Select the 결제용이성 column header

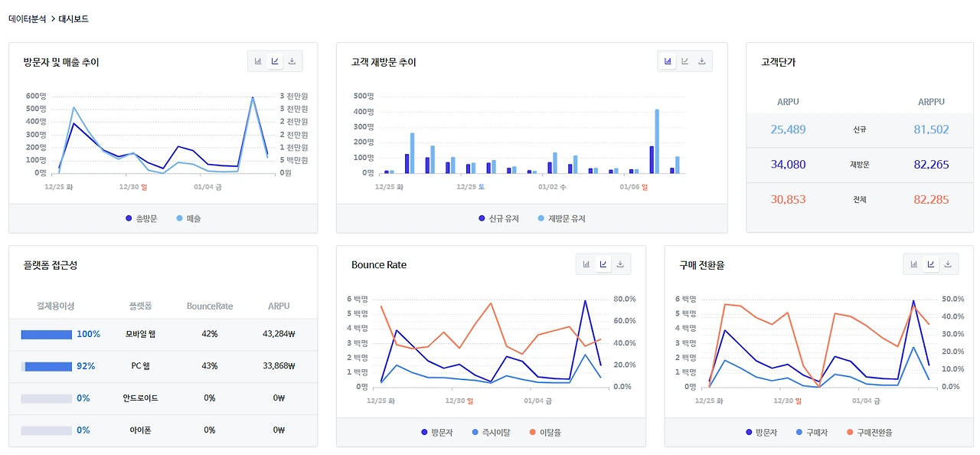pos(56,306)
